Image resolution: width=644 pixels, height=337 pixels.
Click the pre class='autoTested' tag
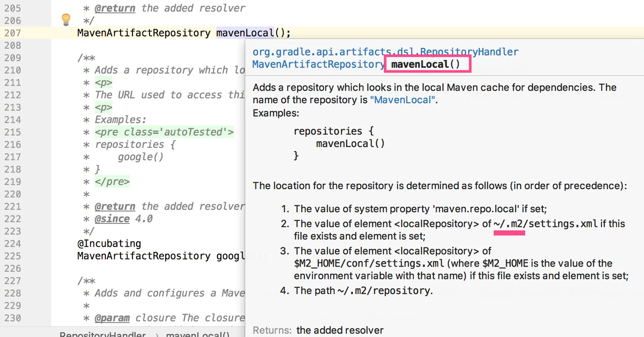click(164, 132)
